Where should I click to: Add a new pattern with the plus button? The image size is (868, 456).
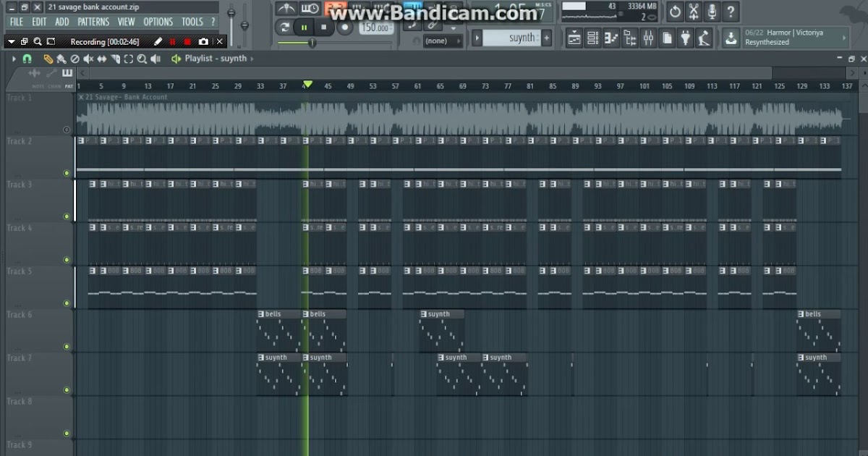tap(547, 38)
